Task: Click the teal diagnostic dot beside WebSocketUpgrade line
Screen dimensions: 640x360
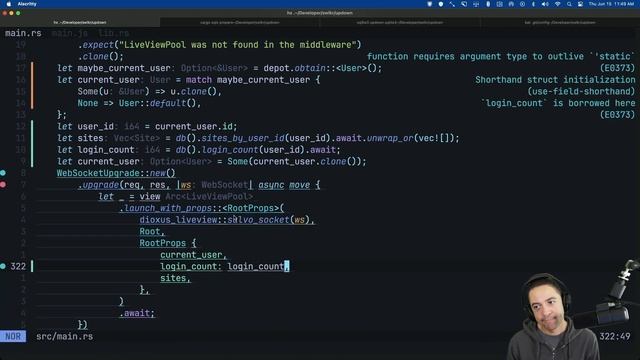Action: pos(3,173)
